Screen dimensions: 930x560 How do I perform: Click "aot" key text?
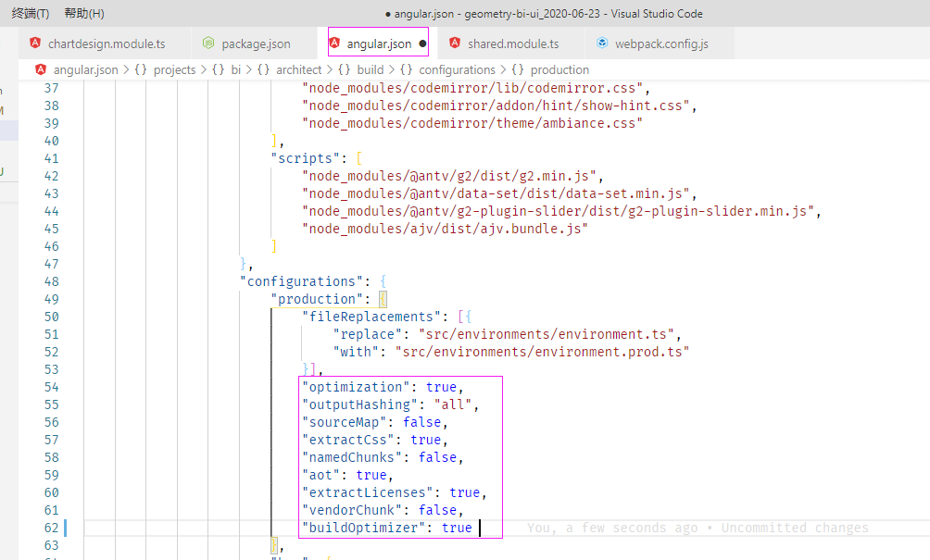tap(320, 475)
